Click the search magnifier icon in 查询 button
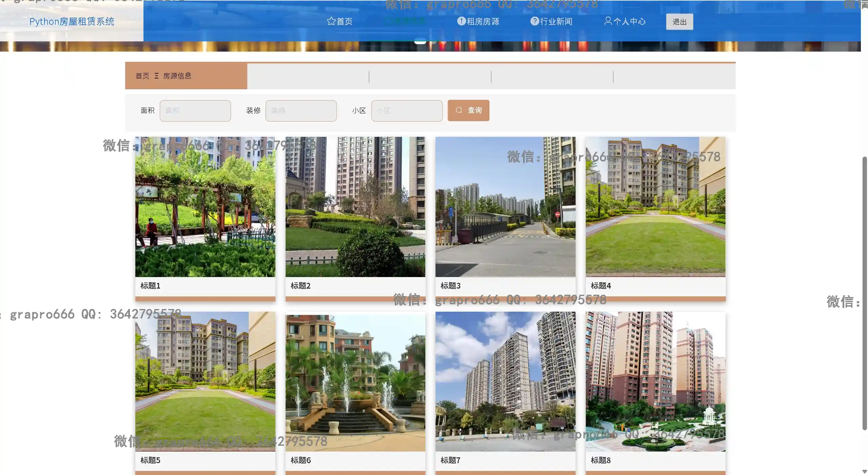 click(x=459, y=110)
